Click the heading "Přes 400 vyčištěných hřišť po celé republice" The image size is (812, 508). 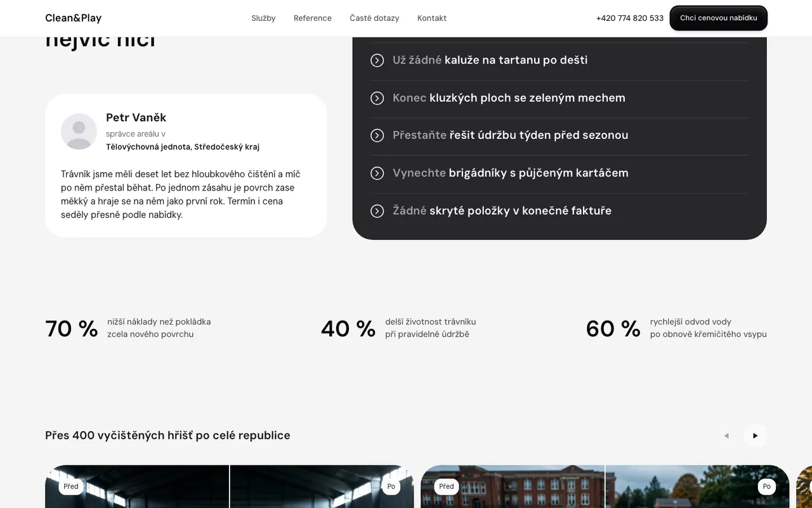click(167, 436)
